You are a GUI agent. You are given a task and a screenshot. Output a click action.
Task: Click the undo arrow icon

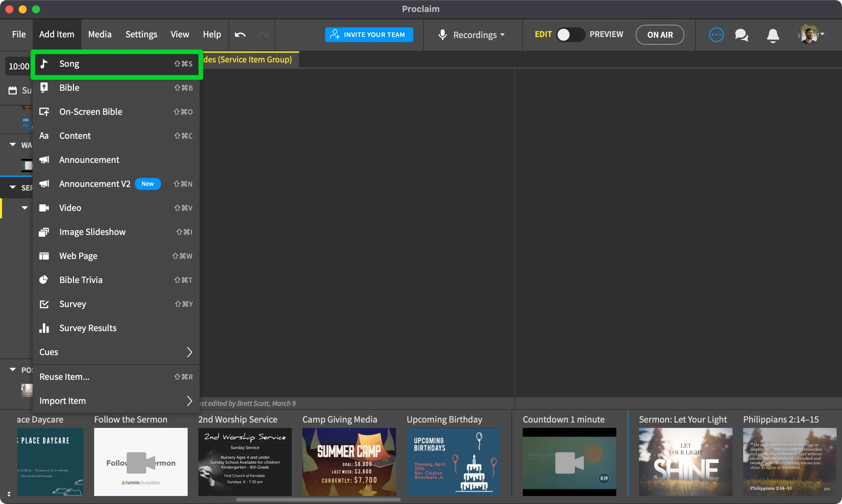tap(240, 35)
